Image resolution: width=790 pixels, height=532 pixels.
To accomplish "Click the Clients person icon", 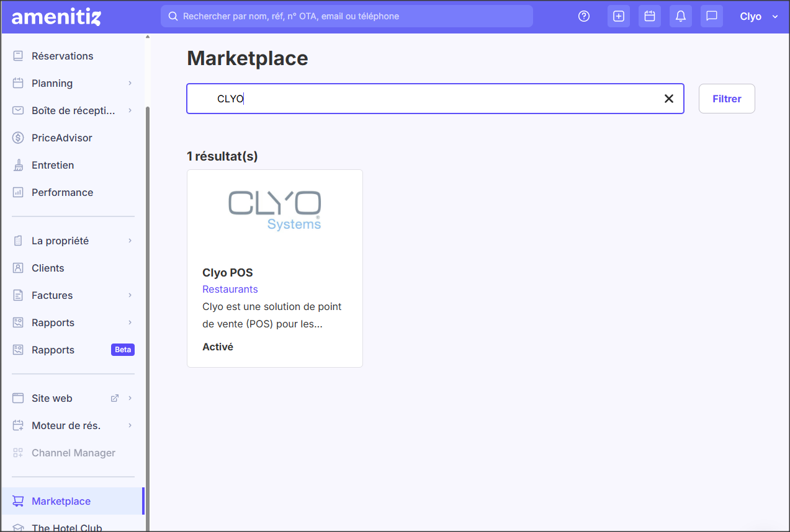I will pyautogui.click(x=18, y=268).
